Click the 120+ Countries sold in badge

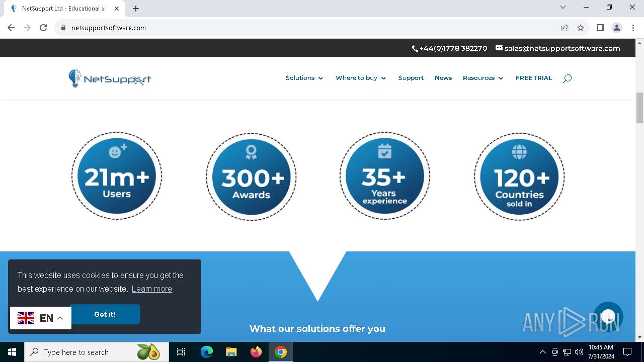tap(519, 176)
